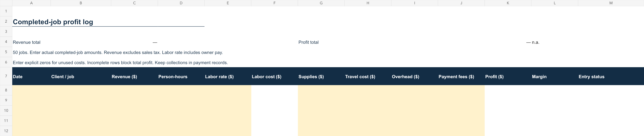Select the Labor rate ($) header cell

228,77
